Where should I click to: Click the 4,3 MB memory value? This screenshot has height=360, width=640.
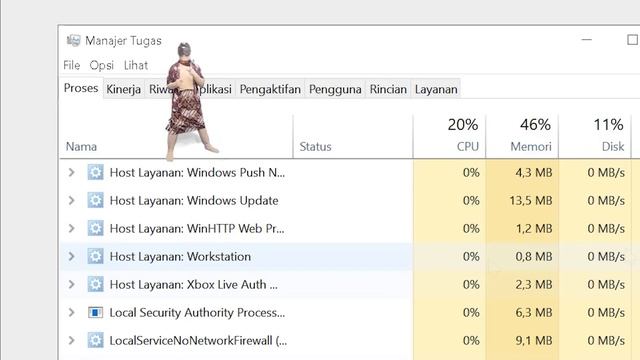click(533, 173)
